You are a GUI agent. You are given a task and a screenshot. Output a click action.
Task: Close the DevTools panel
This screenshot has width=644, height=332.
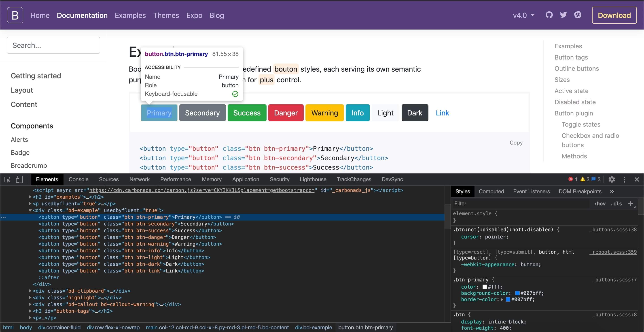(637, 179)
